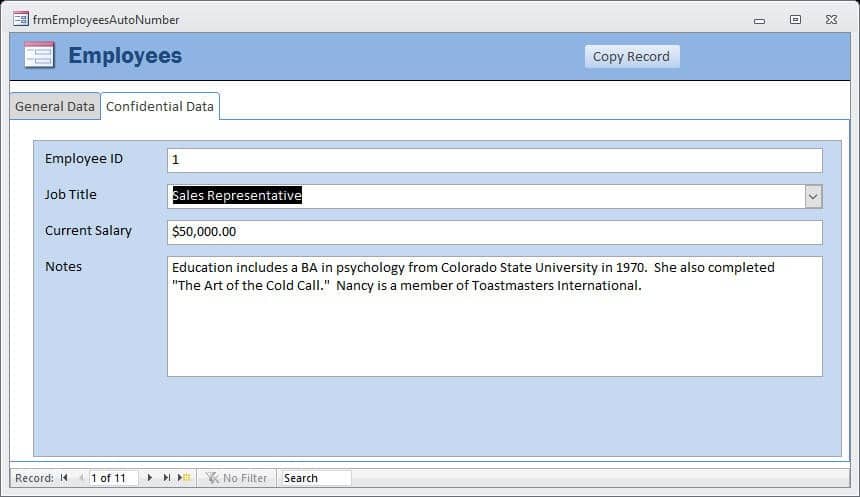This screenshot has width=860, height=497.
Task: Close the frmEmployeesAutoNumber window
Action: (831, 20)
